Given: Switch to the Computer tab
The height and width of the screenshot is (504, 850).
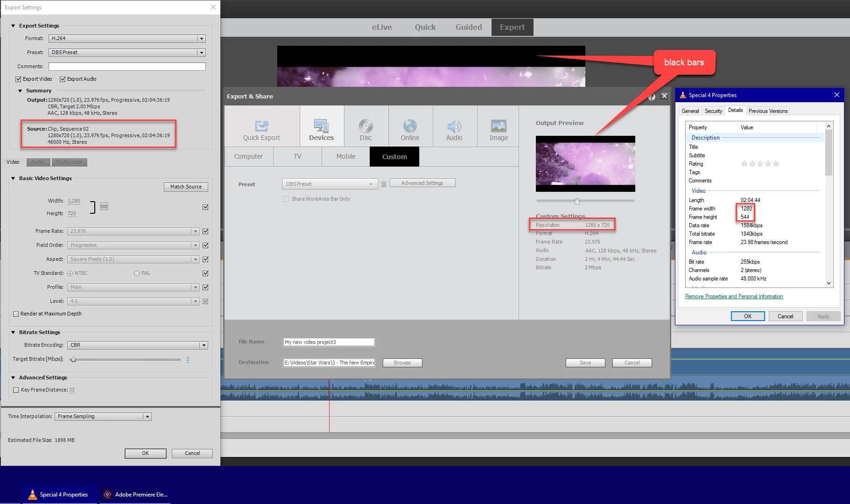Looking at the screenshot, I should (x=248, y=157).
